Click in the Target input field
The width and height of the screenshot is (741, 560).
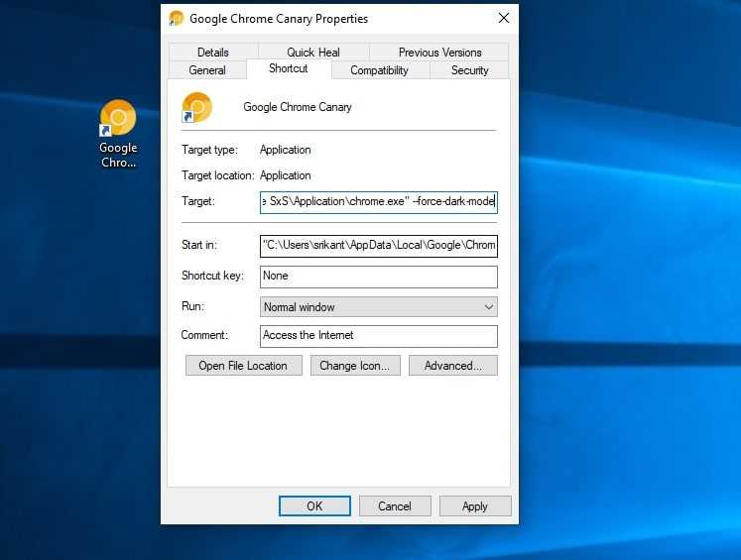coord(379,202)
